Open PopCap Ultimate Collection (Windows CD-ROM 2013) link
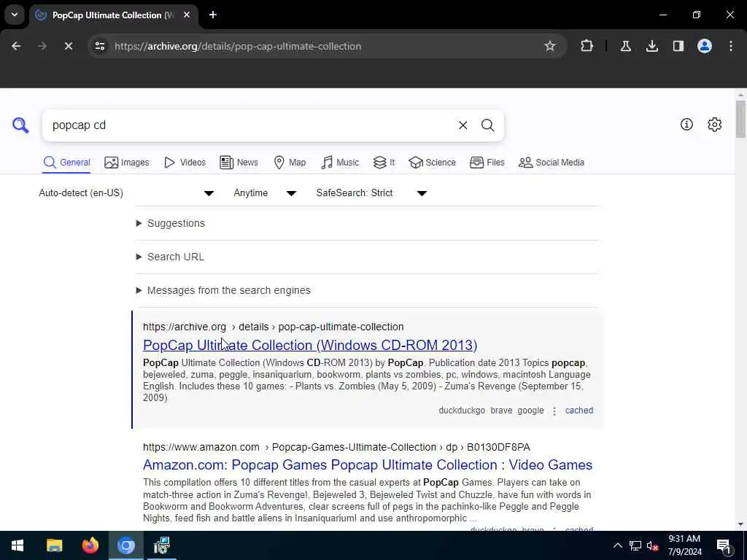 310,345
